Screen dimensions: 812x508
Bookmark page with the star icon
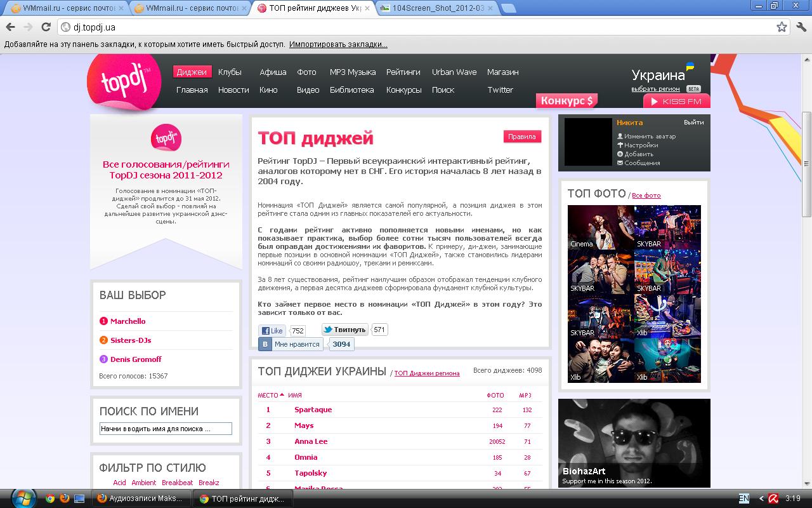[x=782, y=27]
